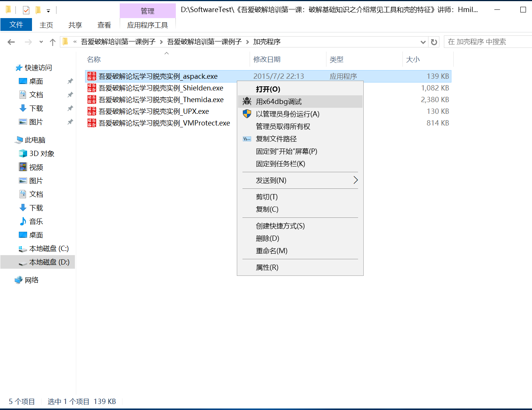The image size is (532, 410).
Task: Open the quick access toolbar customize dropdown
Action: coord(48,11)
